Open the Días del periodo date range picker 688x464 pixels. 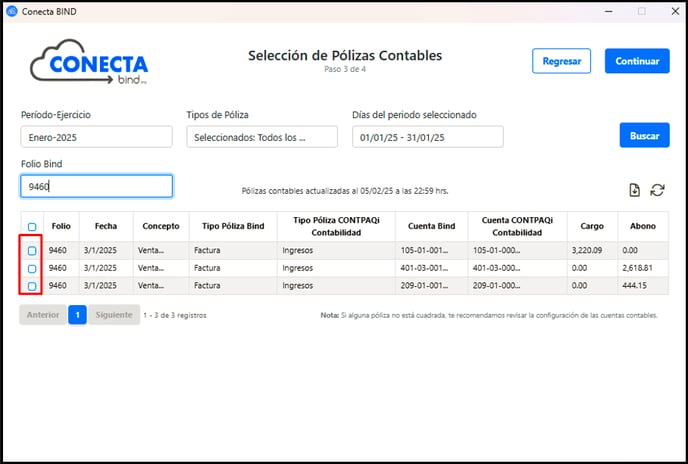pos(428,137)
